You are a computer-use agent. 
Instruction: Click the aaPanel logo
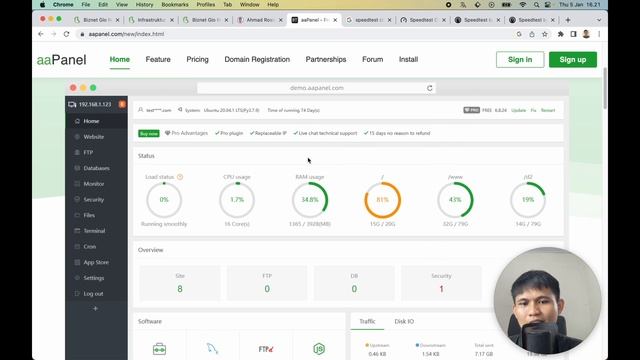(x=62, y=60)
